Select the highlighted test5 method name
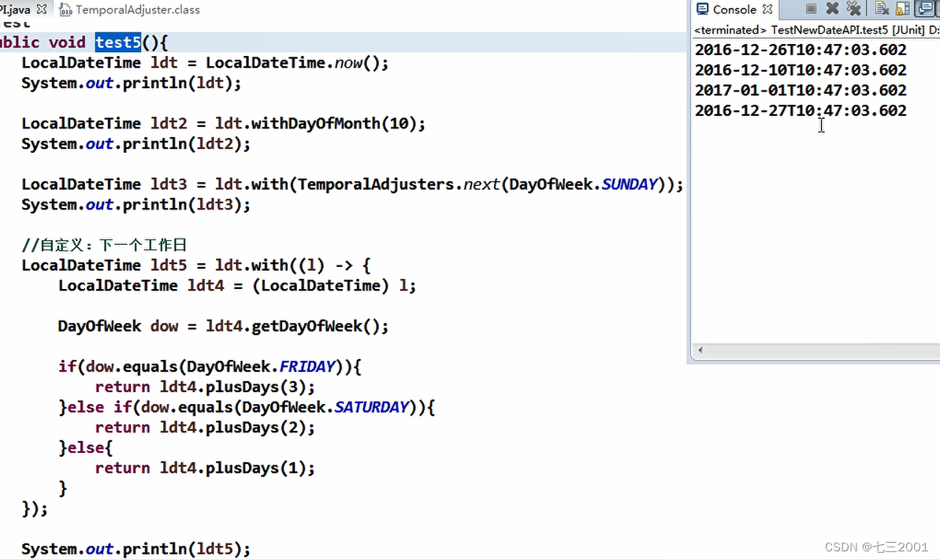Image resolution: width=940 pixels, height=560 pixels. pyautogui.click(x=117, y=42)
